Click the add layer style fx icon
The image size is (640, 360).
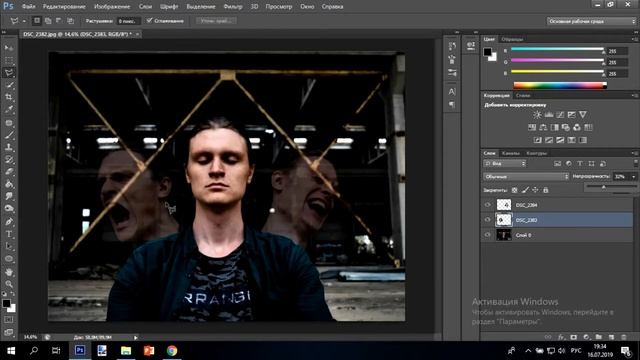561,337
